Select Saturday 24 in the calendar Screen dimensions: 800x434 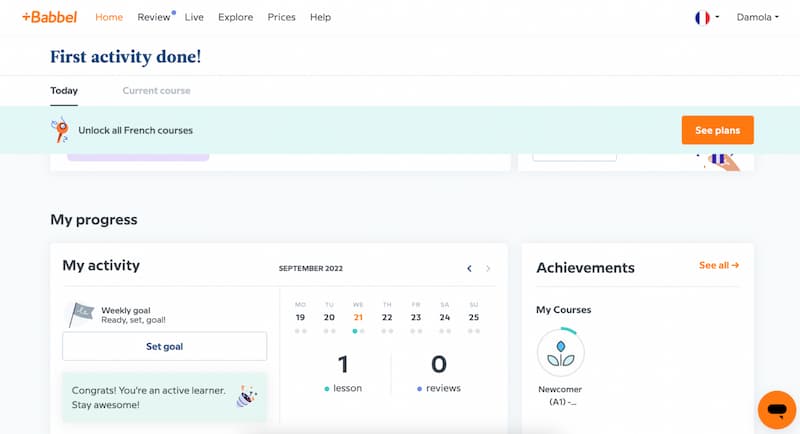pyautogui.click(x=445, y=317)
